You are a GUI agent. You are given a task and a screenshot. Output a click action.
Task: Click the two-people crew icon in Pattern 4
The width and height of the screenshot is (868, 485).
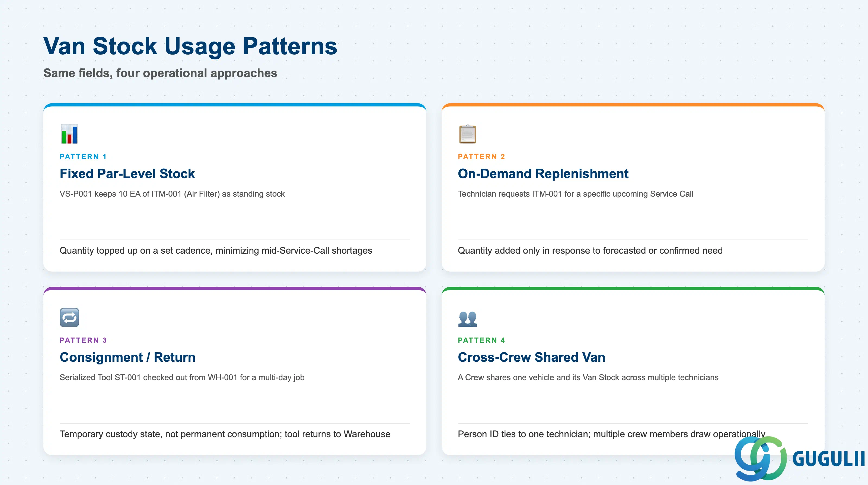coord(467,318)
